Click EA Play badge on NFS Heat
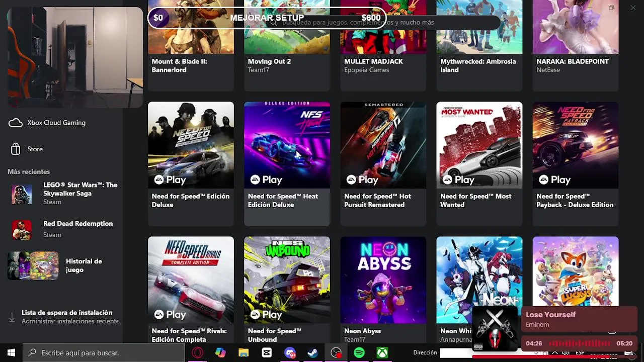The image size is (644, 362). (x=266, y=179)
